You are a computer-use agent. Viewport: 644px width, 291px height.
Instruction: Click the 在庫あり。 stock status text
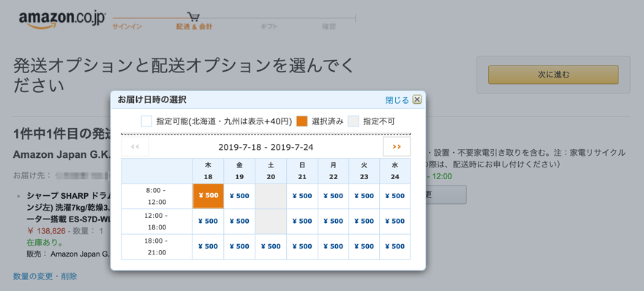coord(45,242)
